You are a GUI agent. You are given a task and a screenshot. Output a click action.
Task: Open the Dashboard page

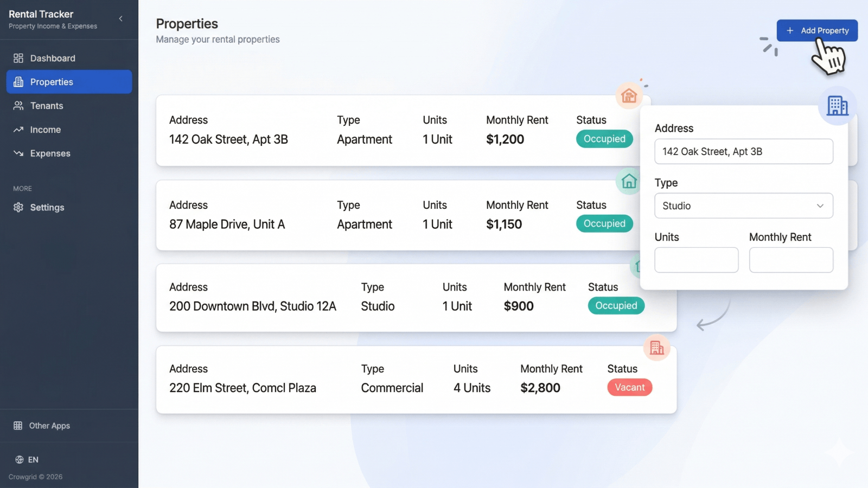click(69, 58)
